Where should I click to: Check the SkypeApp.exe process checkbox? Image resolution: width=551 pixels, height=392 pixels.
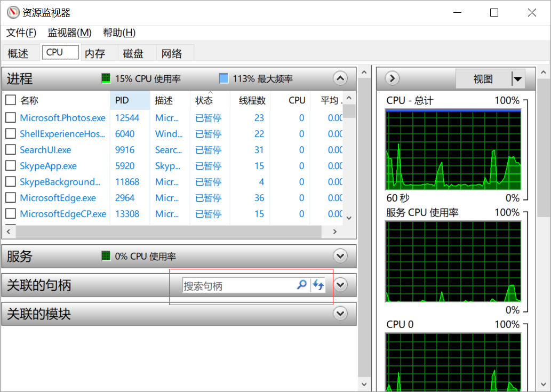click(x=11, y=165)
